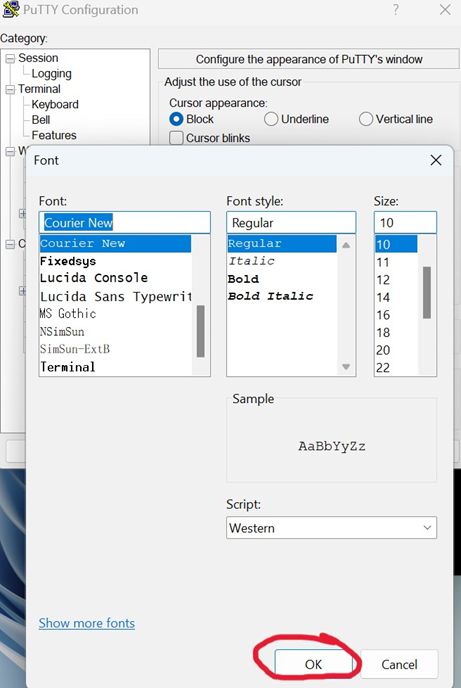The image size is (461, 688).
Task: Choose MS Gothic in the font list
Action: (x=115, y=314)
